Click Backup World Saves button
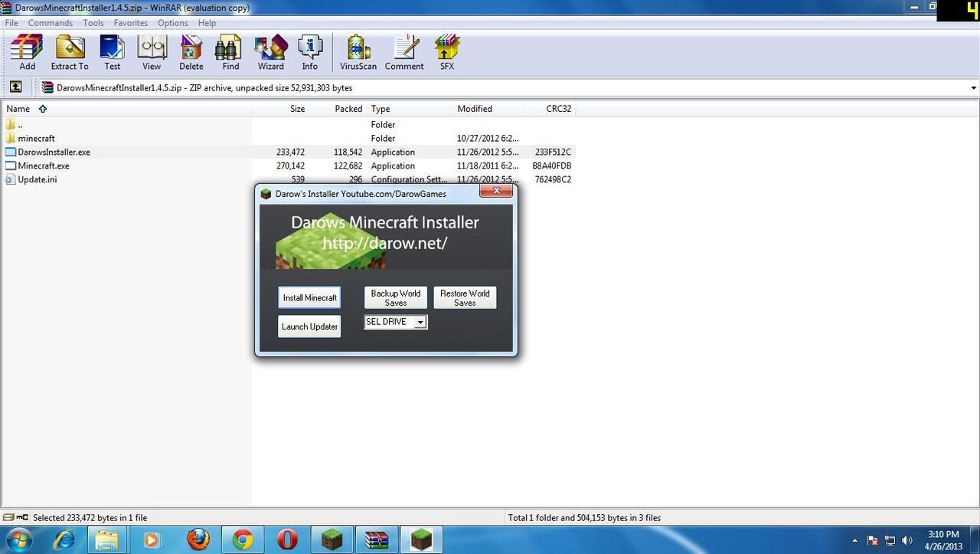This screenshot has width=980, height=554. click(396, 298)
